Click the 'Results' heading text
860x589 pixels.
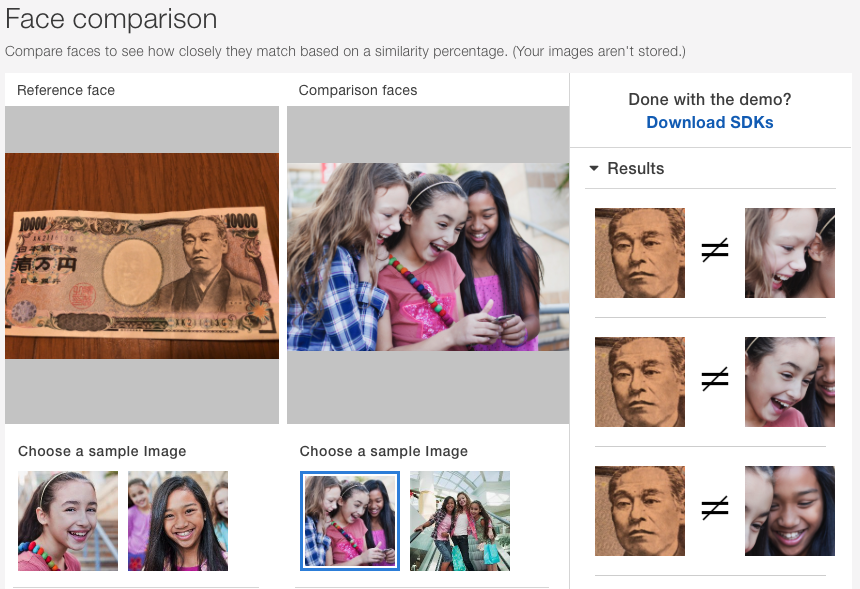[635, 168]
